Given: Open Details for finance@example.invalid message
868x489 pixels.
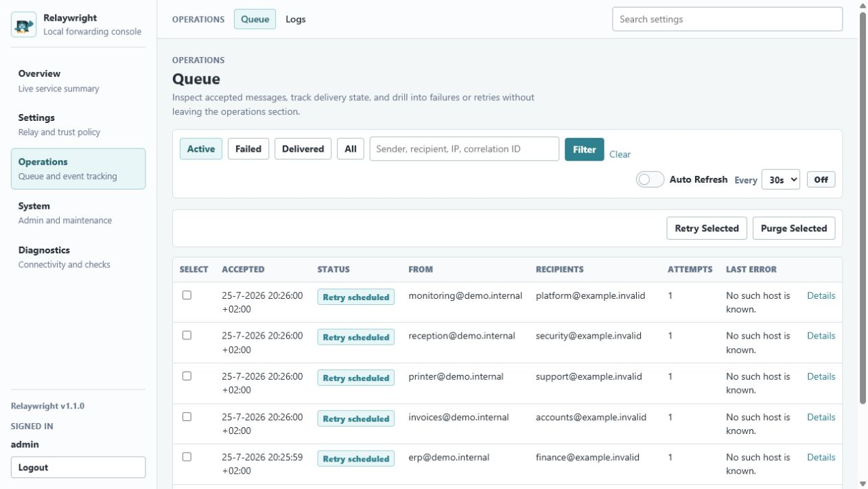Looking at the screenshot, I should [x=821, y=457].
